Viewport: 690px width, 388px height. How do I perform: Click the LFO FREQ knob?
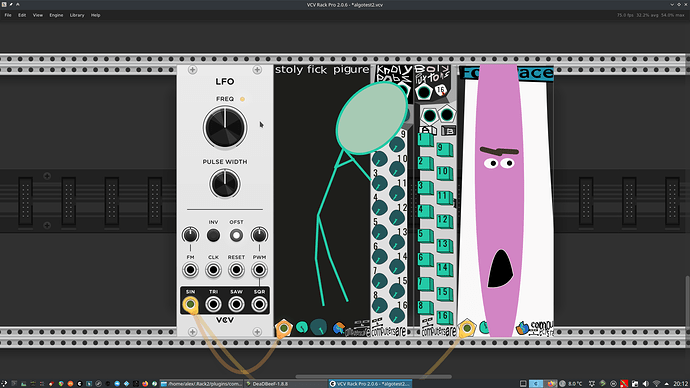click(x=225, y=128)
